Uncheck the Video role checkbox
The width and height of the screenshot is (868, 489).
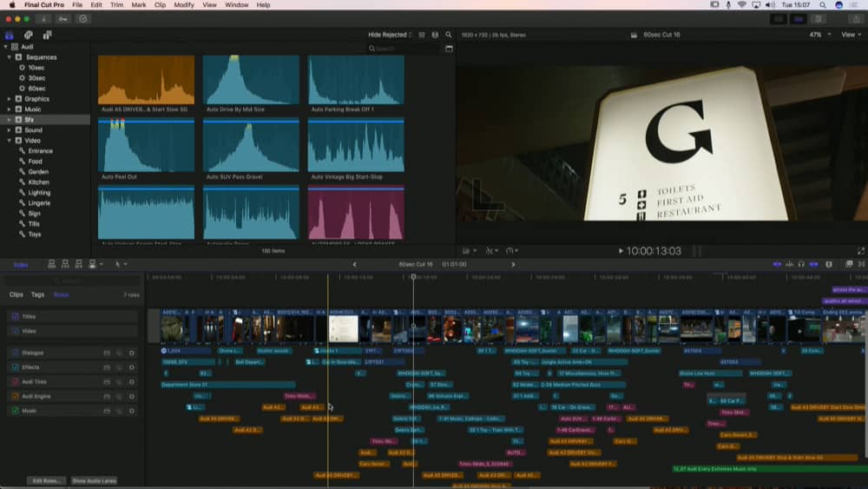[x=15, y=331]
